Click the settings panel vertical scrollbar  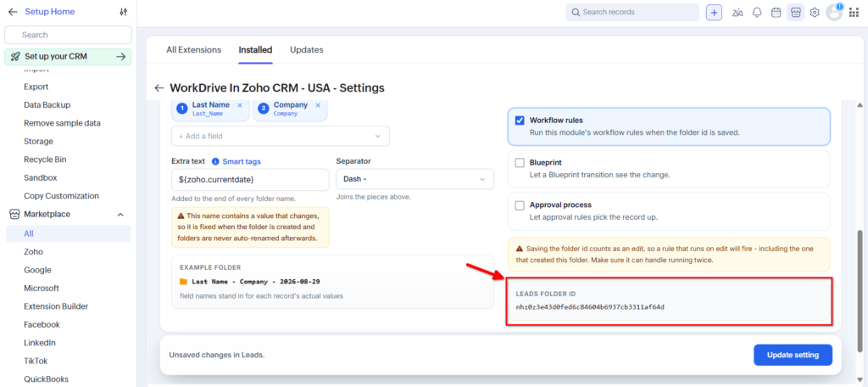coord(860,290)
